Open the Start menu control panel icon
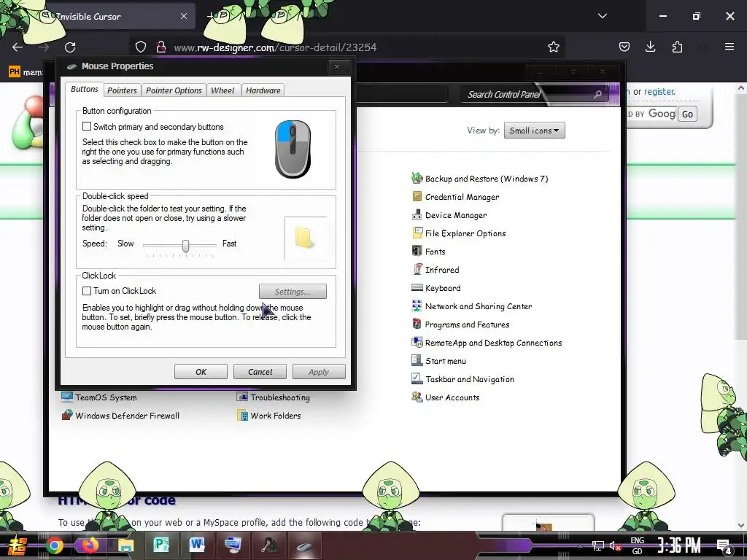 point(417,360)
